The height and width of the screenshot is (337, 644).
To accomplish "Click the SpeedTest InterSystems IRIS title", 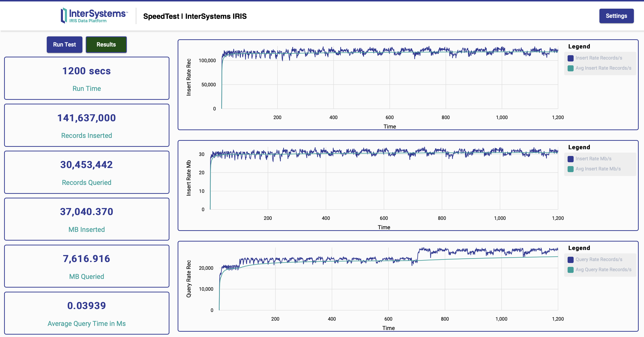I will (x=195, y=16).
